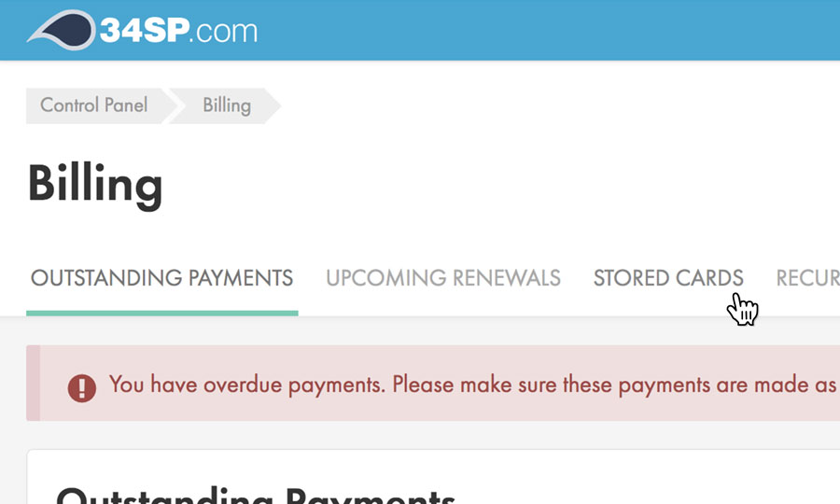Select the Outstanding Payments tab
This screenshot has width=840, height=504.
(x=161, y=278)
